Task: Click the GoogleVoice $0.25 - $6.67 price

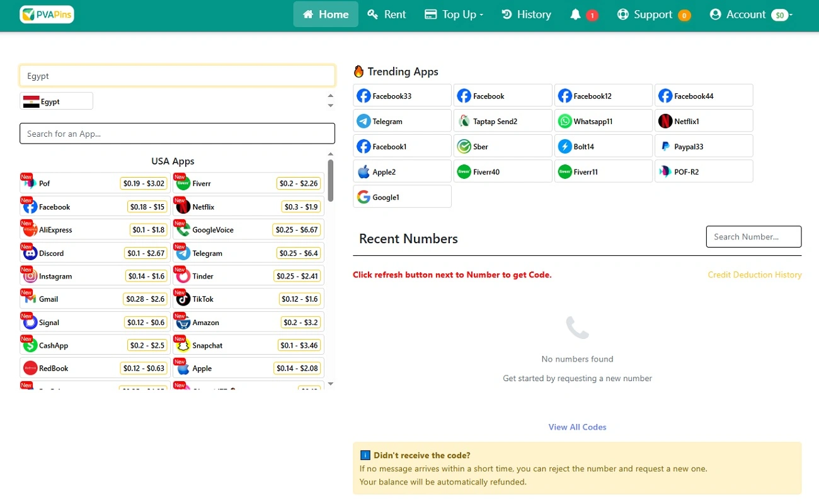Action: [297, 230]
